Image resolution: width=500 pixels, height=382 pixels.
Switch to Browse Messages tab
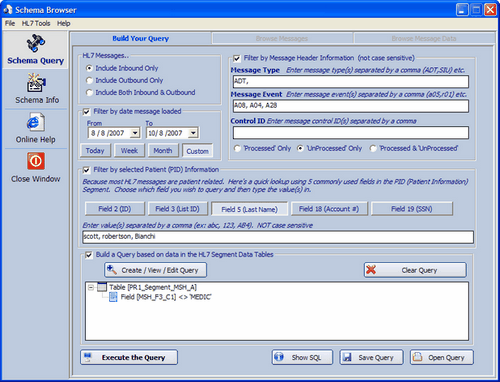[282, 39]
